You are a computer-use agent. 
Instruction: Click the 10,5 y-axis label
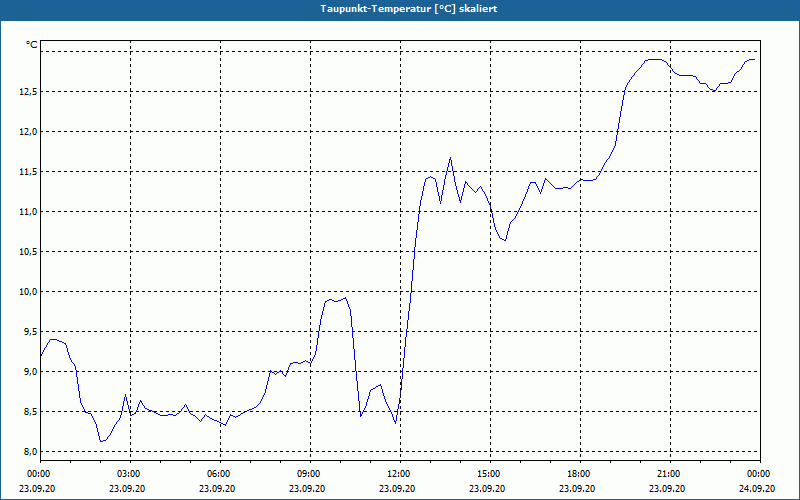(29, 252)
